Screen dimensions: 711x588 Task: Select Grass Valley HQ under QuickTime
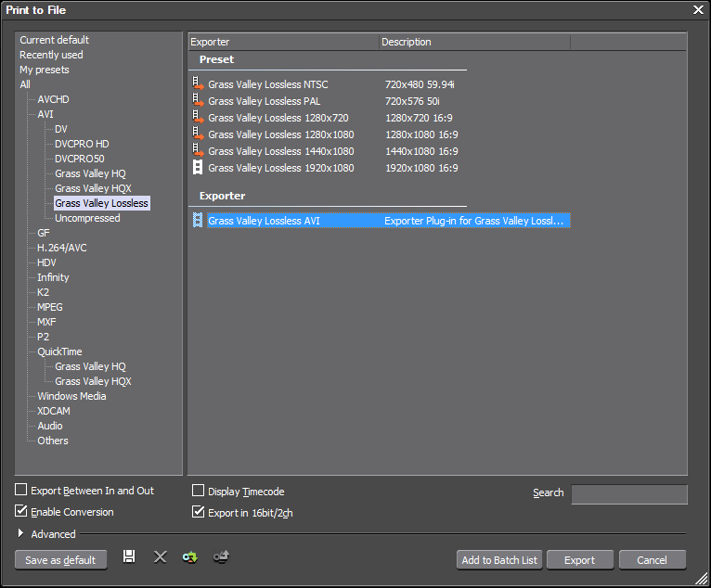tap(90, 366)
